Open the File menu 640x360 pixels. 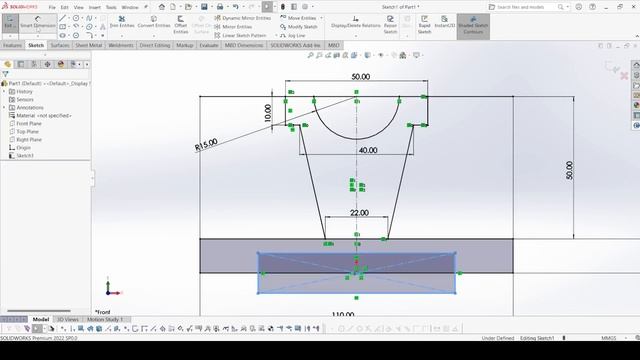pyautogui.click(x=52, y=7)
